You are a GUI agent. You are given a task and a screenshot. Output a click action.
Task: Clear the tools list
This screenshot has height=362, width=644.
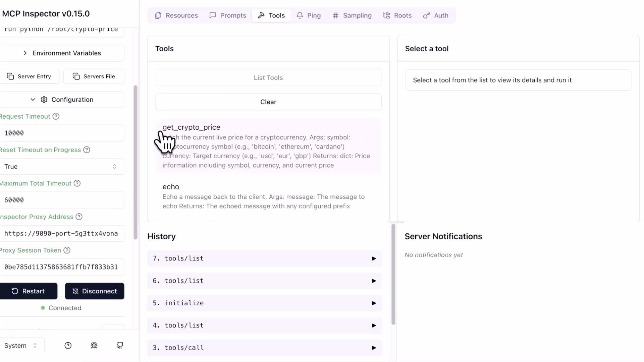268,102
